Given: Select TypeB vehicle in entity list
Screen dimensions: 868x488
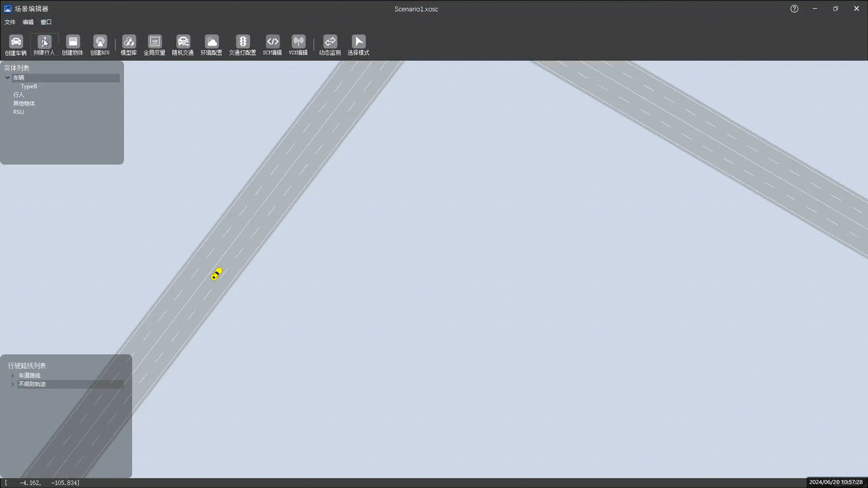Looking at the screenshot, I should click(29, 86).
